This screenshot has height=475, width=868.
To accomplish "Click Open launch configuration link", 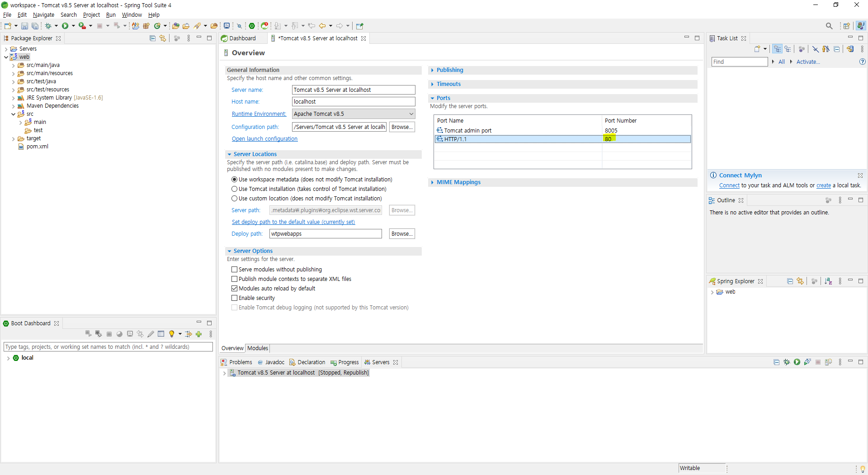I will coord(264,139).
